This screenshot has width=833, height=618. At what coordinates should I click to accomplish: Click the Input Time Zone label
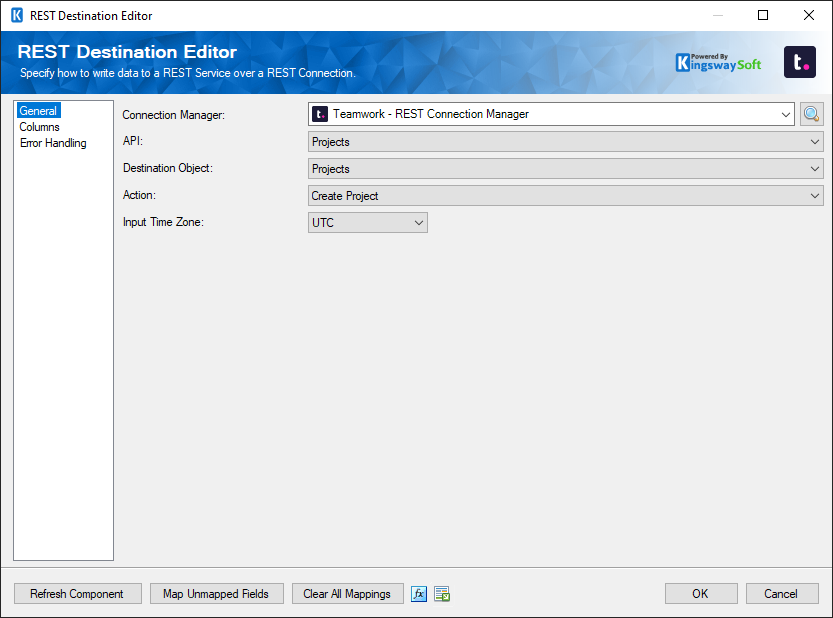pyautogui.click(x=163, y=222)
